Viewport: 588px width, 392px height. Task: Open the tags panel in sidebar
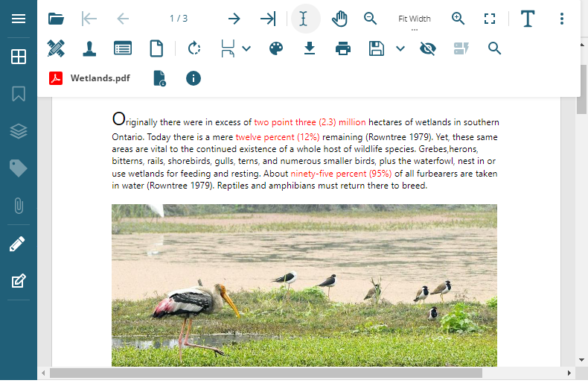[19, 168]
